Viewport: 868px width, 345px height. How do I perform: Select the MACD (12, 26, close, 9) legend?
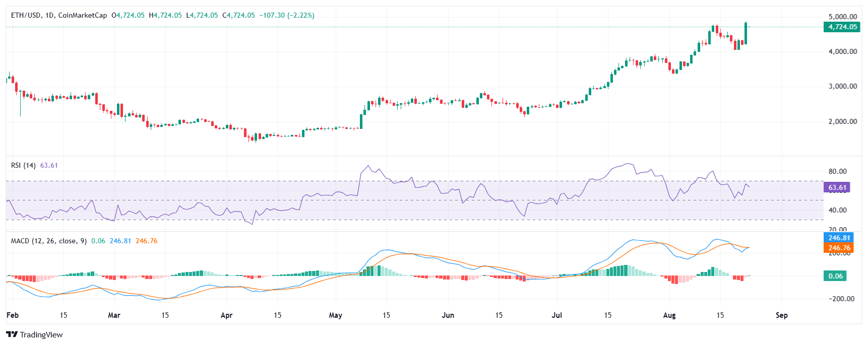49,241
